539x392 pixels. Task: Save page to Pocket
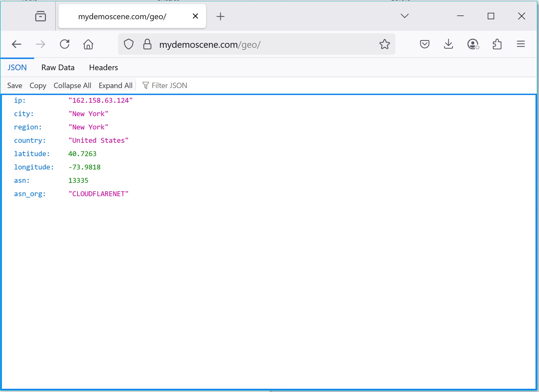424,44
